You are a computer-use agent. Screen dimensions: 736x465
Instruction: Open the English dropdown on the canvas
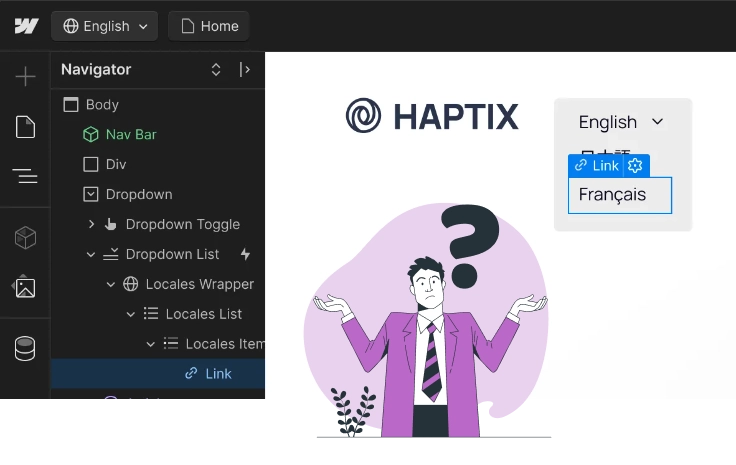(x=621, y=122)
